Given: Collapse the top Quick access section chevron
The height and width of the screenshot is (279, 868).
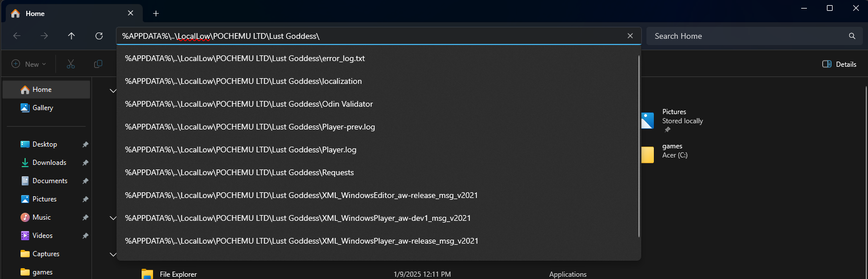Looking at the screenshot, I should 112,90.
